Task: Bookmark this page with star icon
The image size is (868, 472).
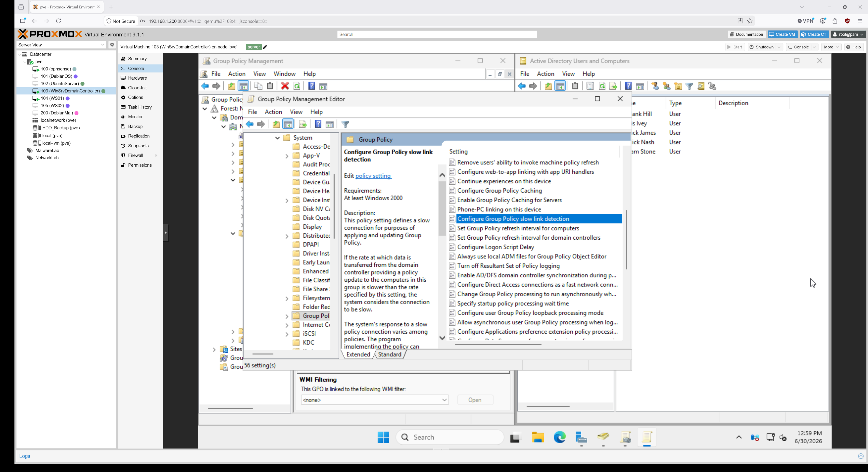Action: click(750, 21)
